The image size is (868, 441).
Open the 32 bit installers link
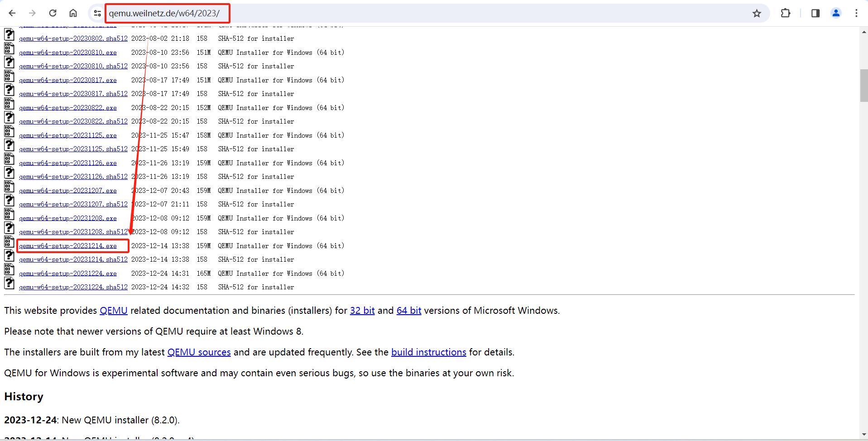tap(362, 311)
